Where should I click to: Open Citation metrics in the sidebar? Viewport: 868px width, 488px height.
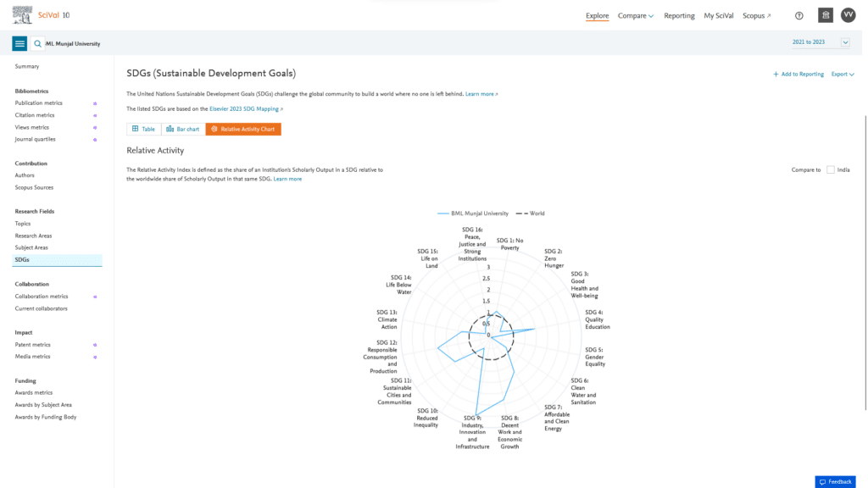pos(35,115)
